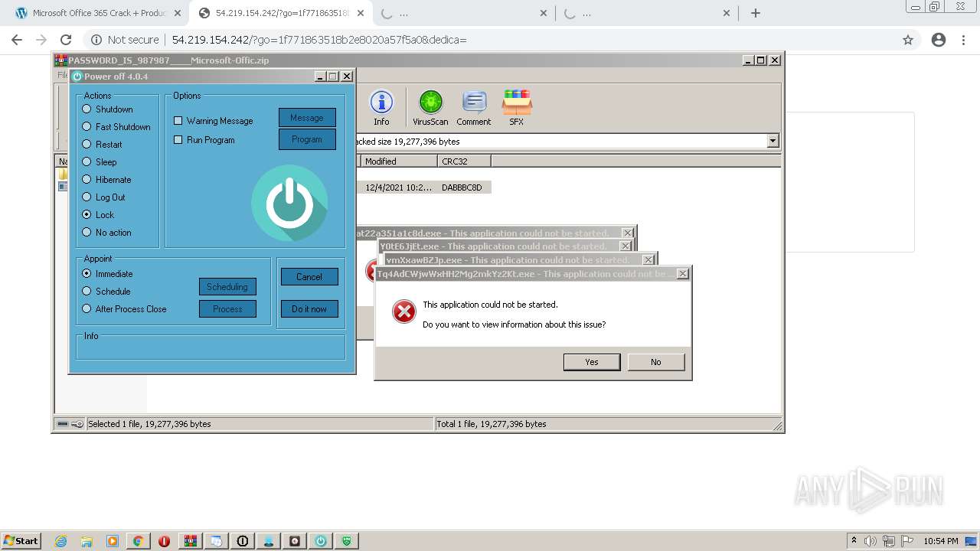This screenshot has width=980, height=551.
Task: Launch Windows Media Player from taskbar
Action: point(113,541)
